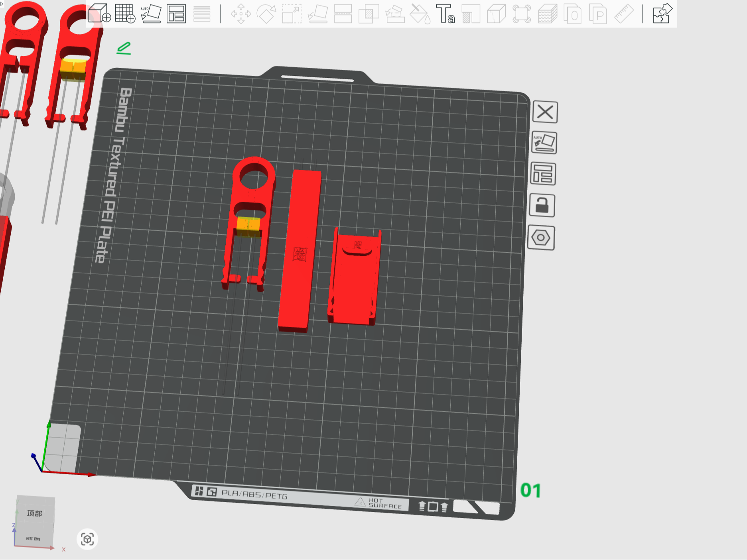
Task: Click the 顶部 face on view cube
Action: coord(35,513)
